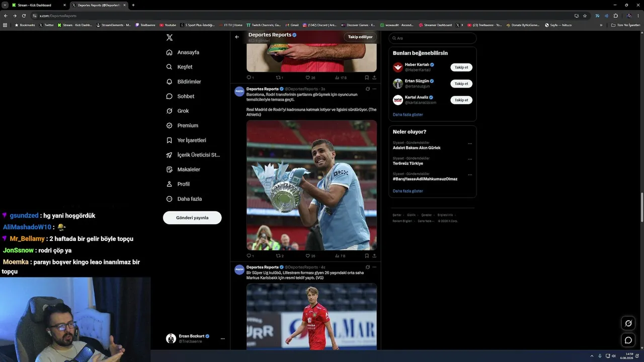Open the floating Grok button
The image size is (644, 362).
point(628,323)
